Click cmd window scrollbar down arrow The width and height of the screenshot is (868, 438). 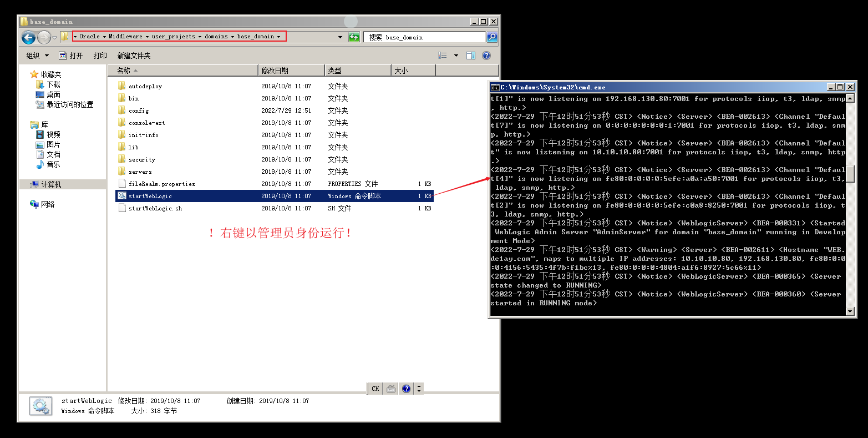tap(850, 311)
